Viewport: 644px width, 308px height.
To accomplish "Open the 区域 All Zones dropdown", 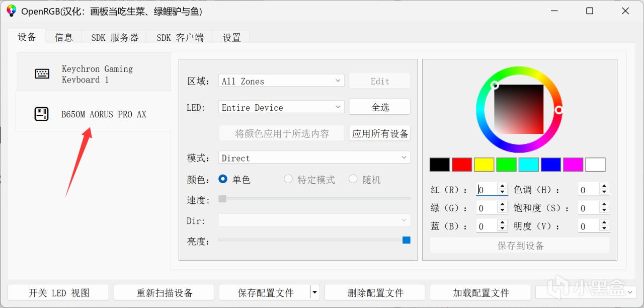I will click(x=281, y=81).
